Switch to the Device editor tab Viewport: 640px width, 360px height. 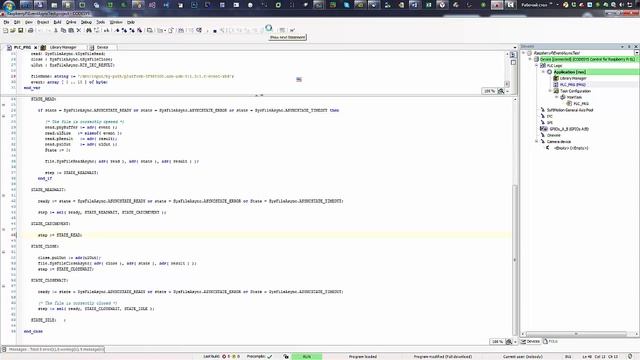click(x=102, y=47)
